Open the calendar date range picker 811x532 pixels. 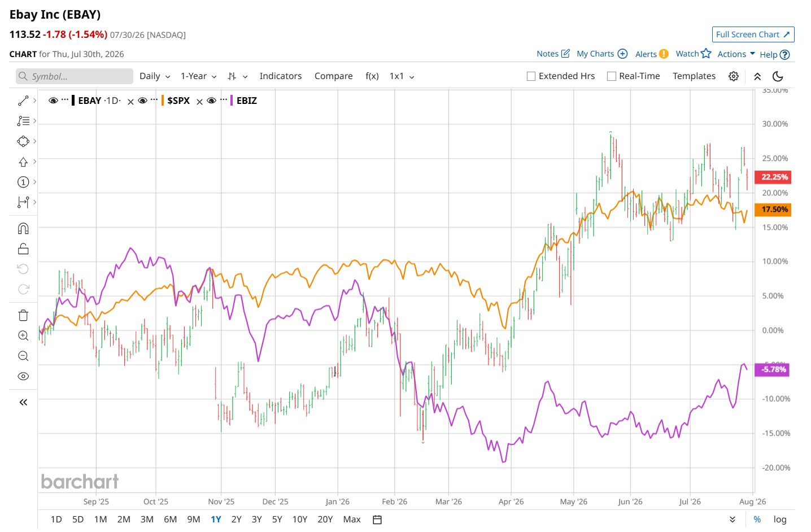click(x=377, y=520)
